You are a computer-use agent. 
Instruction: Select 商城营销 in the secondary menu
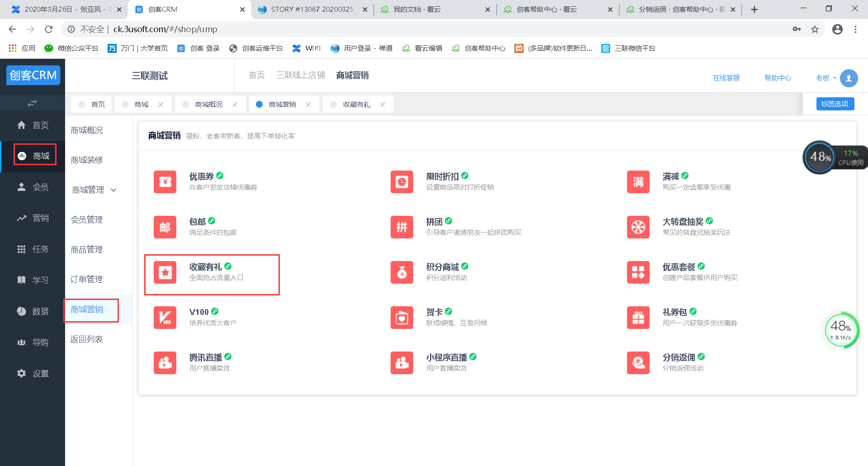(x=87, y=309)
